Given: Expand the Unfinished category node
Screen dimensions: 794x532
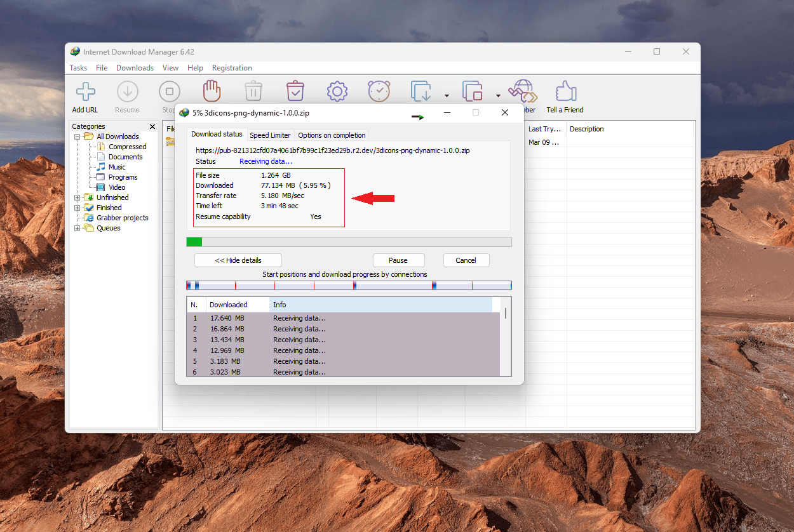Looking at the screenshot, I should pos(78,197).
